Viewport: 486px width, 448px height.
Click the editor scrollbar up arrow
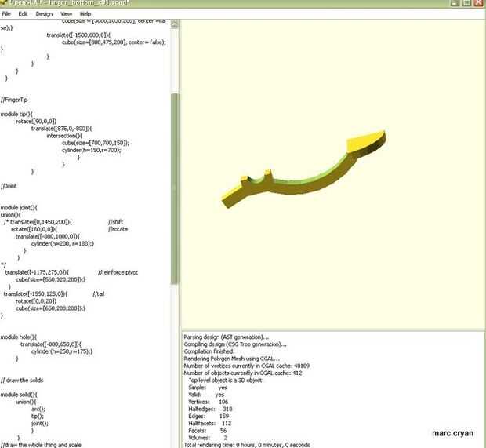(175, 24)
